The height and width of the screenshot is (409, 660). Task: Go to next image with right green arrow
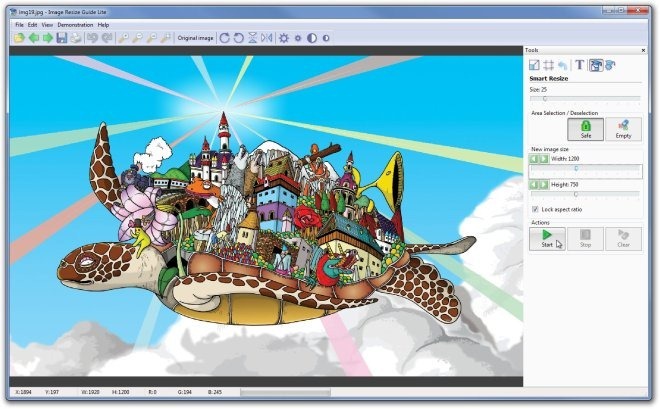point(48,38)
